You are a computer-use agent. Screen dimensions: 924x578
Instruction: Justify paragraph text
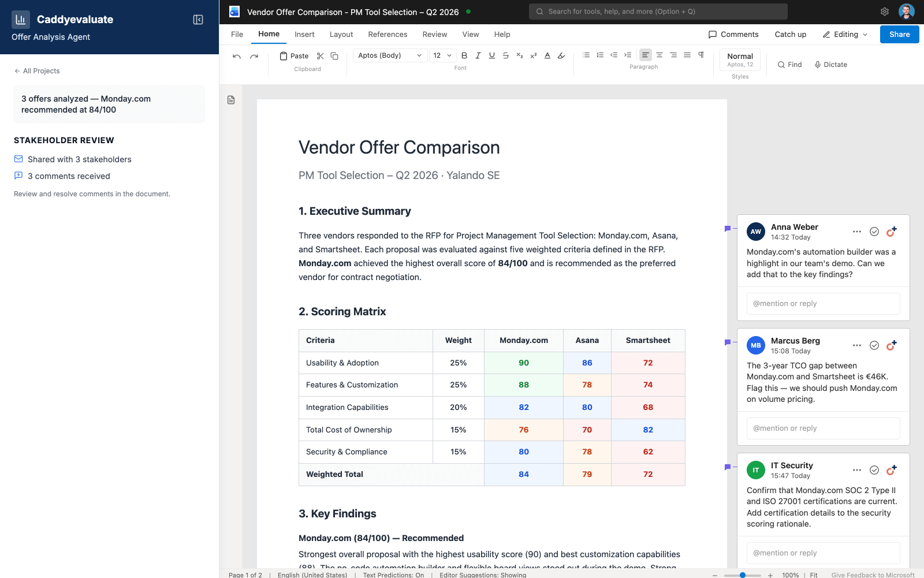point(687,55)
